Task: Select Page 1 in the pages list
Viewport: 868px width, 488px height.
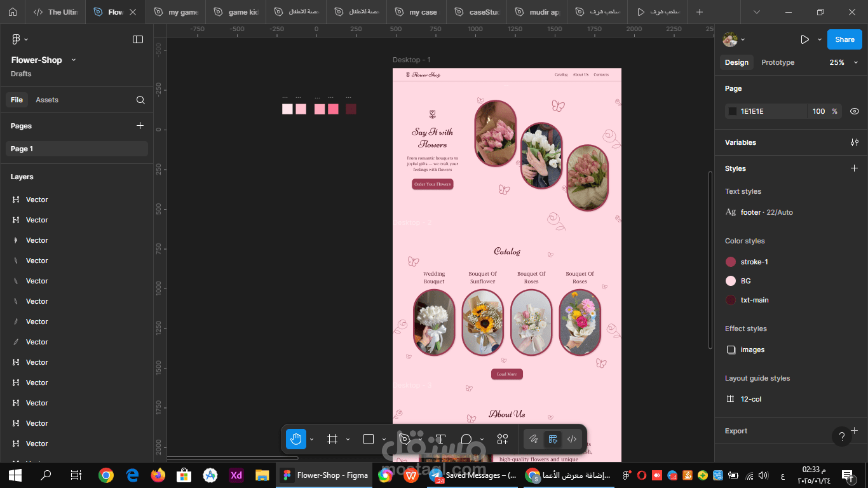Action: (77, 149)
